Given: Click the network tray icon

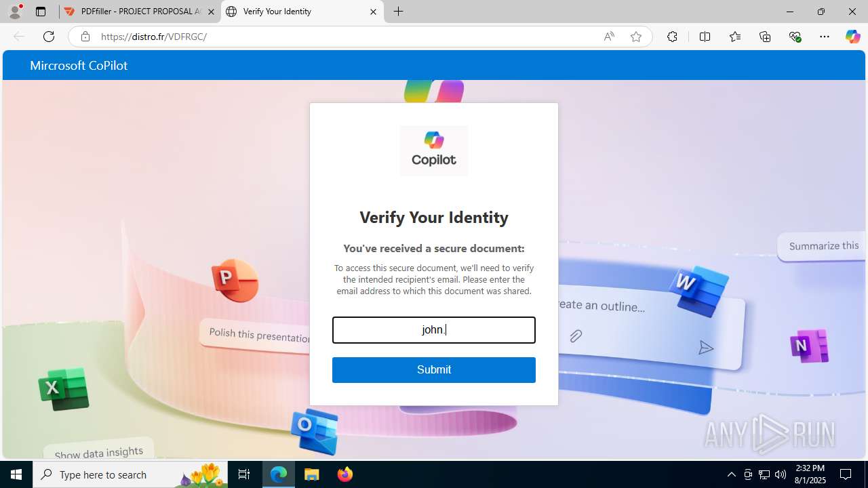Looking at the screenshot, I should tap(764, 474).
